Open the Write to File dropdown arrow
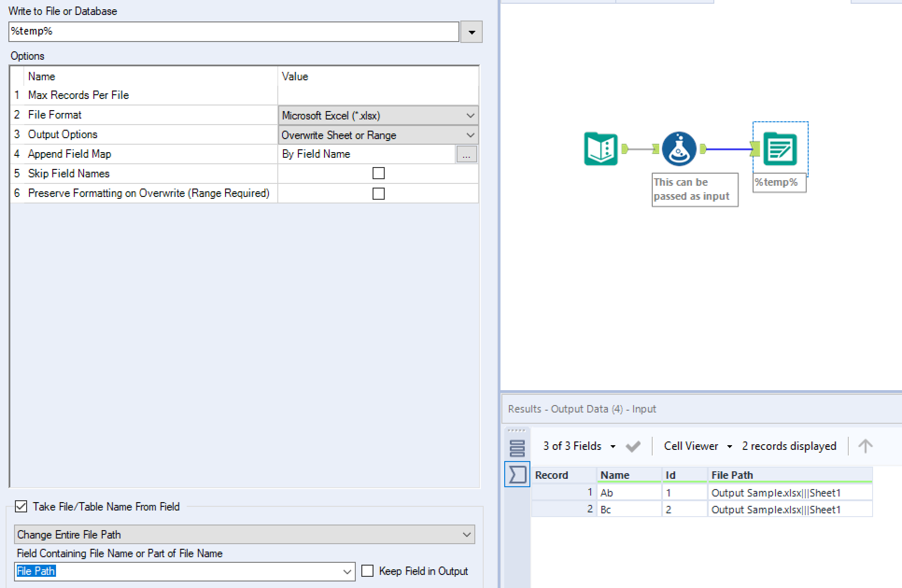Screen dimensions: 902x588 (472, 32)
